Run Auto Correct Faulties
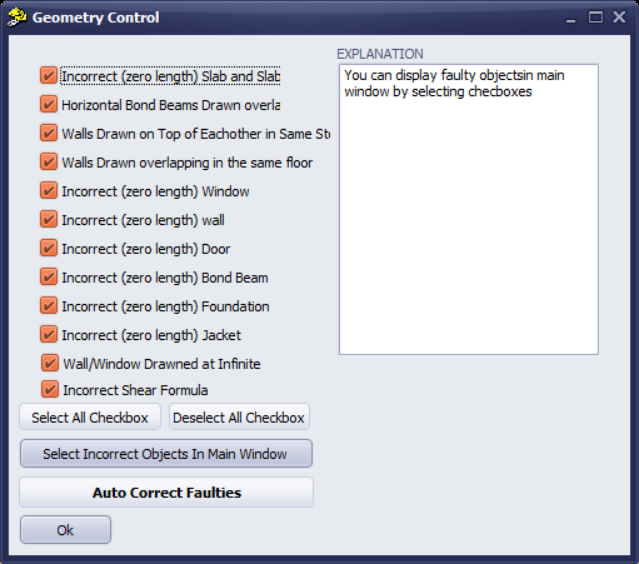The height and width of the screenshot is (564, 639). click(x=166, y=492)
